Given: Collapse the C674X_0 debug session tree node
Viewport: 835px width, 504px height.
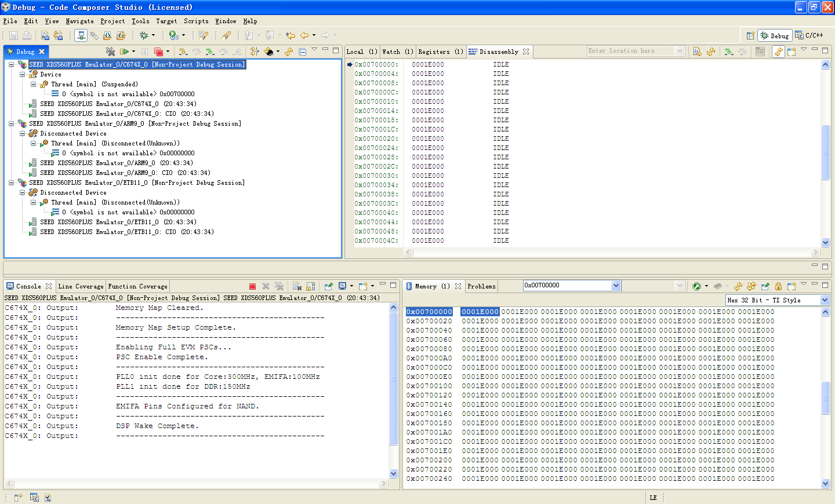Looking at the screenshot, I should click(x=11, y=64).
